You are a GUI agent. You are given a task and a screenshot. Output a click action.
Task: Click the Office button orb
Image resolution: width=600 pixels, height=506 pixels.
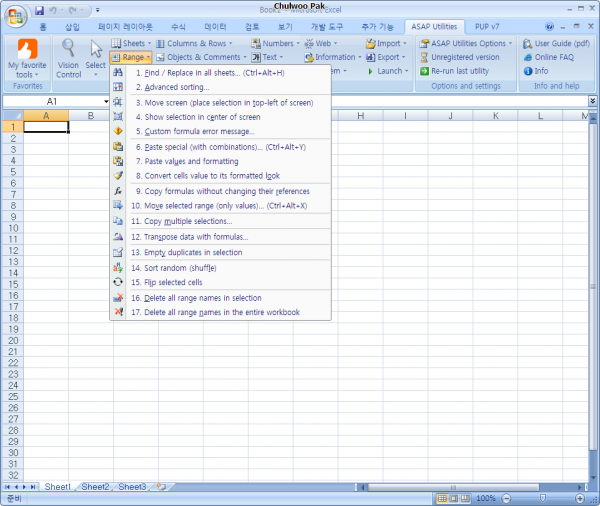coord(16,16)
